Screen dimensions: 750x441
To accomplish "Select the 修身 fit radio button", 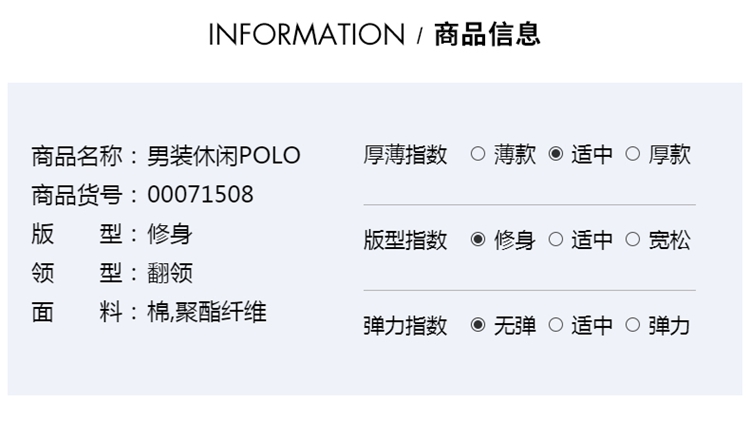I will pyautogui.click(x=478, y=240).
